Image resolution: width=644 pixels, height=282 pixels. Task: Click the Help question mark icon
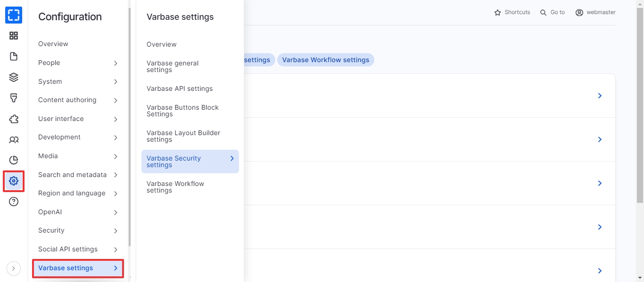[x=14, y=202]
